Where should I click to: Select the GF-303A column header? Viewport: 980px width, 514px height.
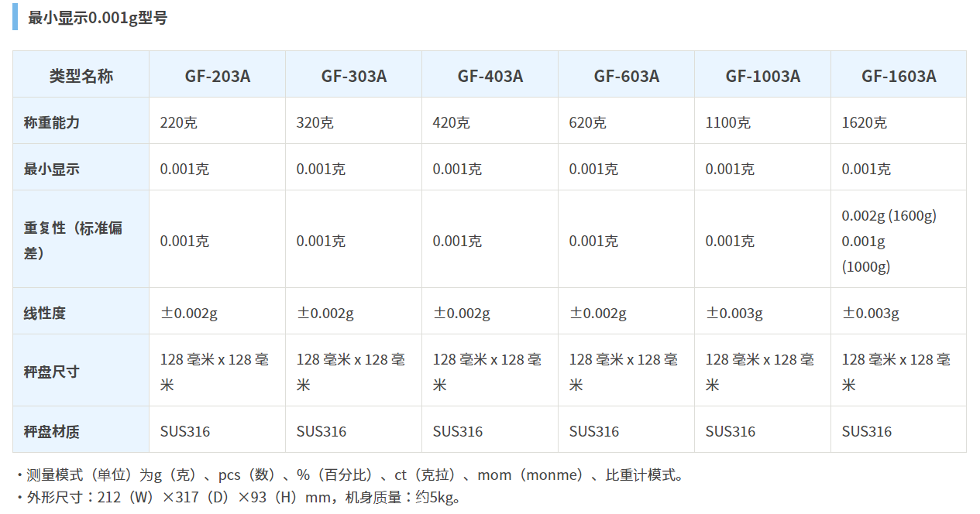click(353, 76)
